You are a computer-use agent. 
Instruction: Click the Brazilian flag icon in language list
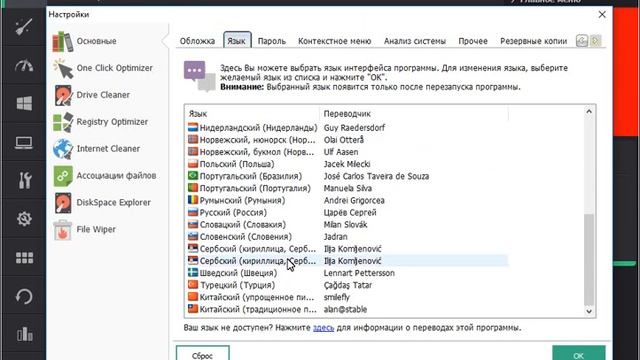point(193,176)
